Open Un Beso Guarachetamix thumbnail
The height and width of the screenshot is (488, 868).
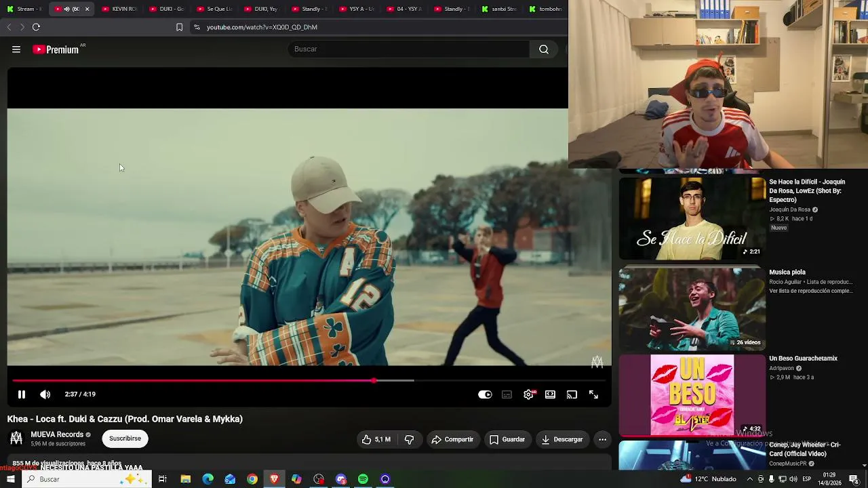[692, 395]
